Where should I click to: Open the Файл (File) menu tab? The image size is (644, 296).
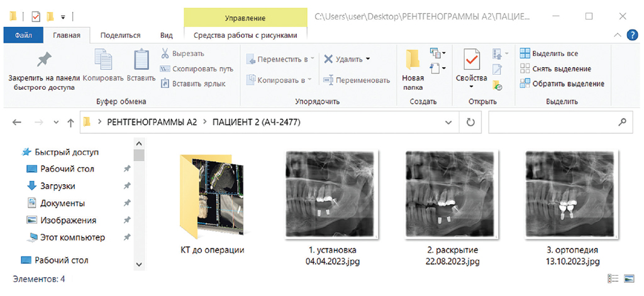tap(24, 35)
